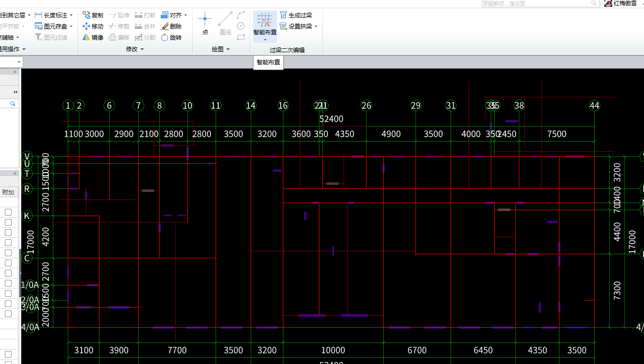
Task: Click the 红梅傲雪 username
Action: pos(625,3)
